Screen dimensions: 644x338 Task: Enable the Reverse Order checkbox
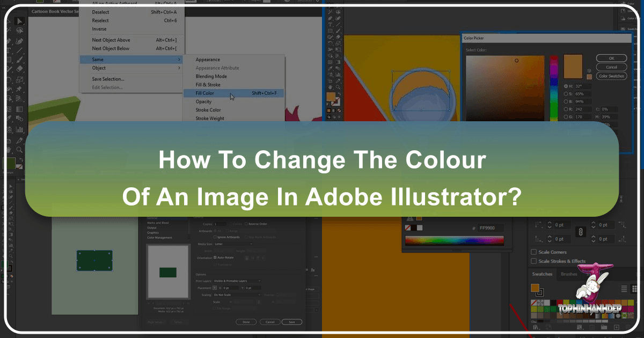pyautogui.click(x=246, y=224)
